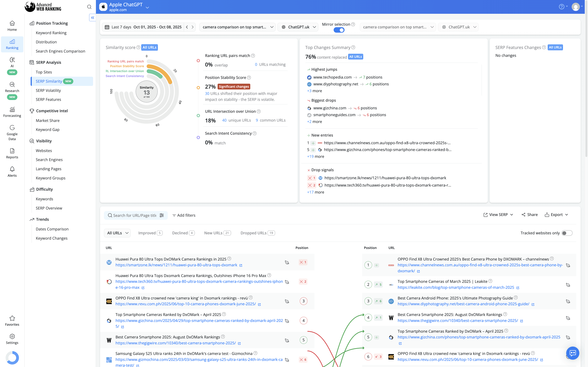
Task: Click All URLs badge in Similarity score
Action: [150, 47]
